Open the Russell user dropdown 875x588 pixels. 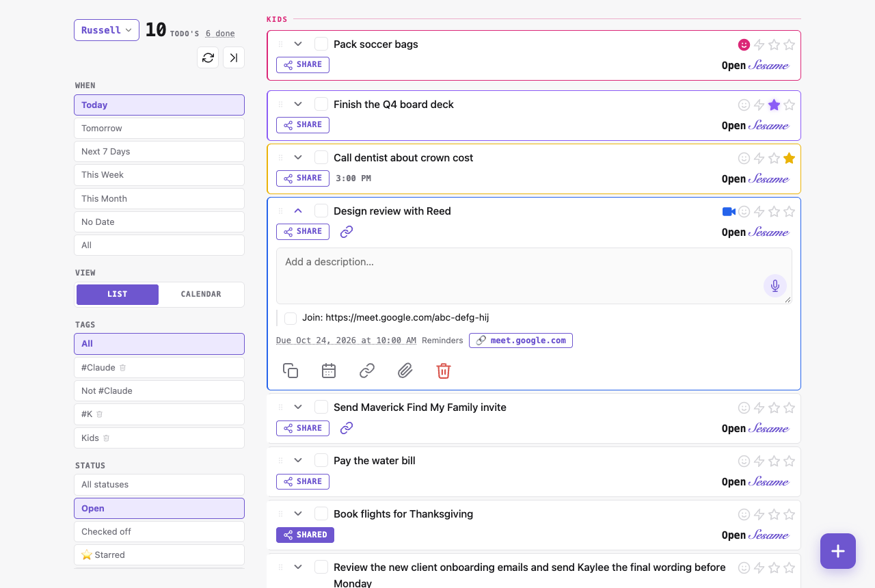point(107,30)
